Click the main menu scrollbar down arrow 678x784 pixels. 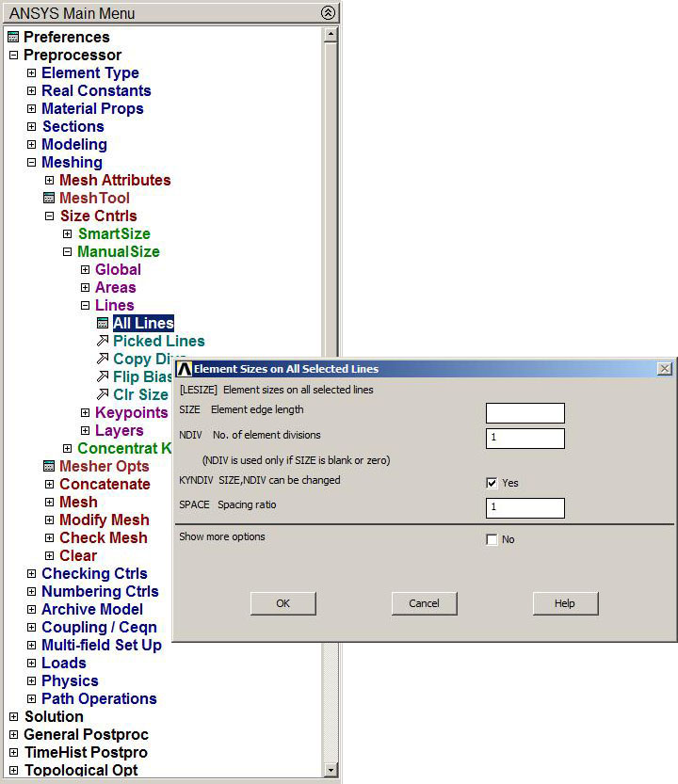pos(330,770)
